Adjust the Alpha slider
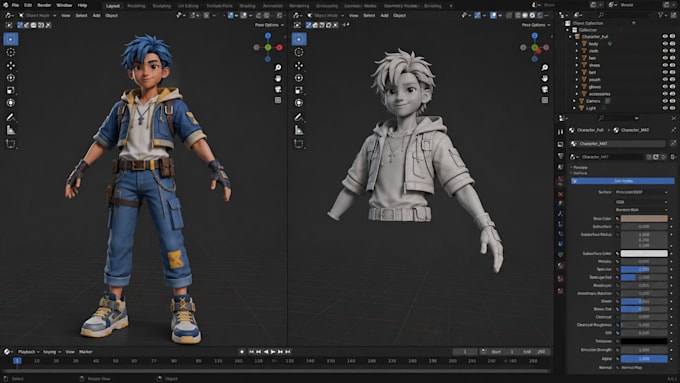Image resolution: width=680 pixels, height=383 pixels. (x=644, y=359)
